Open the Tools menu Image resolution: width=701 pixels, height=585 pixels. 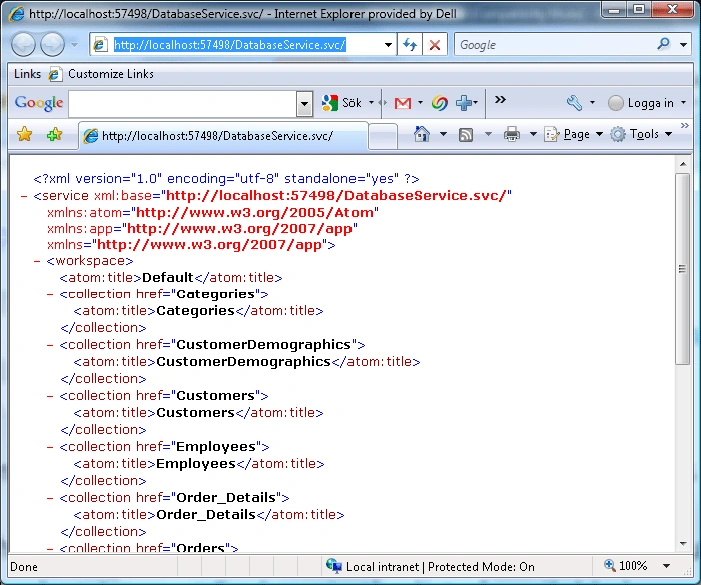(x=642, y=134)
